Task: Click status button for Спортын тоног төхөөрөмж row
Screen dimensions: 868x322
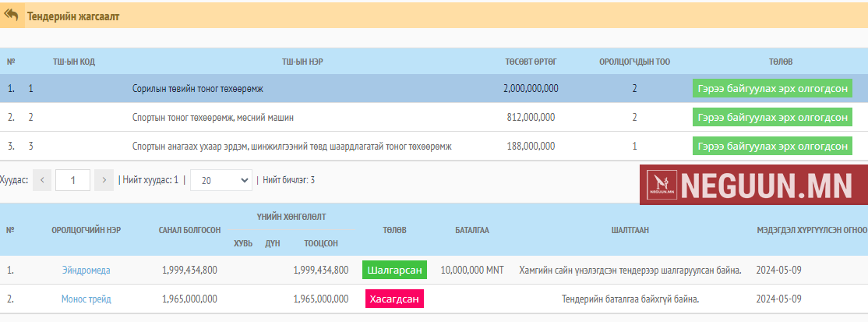Action: click(x=772, y=118)
